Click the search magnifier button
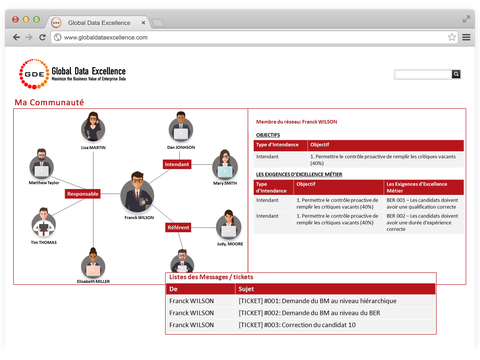Image resolution: width=480 pixels, height=360 pixels. pos(456,74)
